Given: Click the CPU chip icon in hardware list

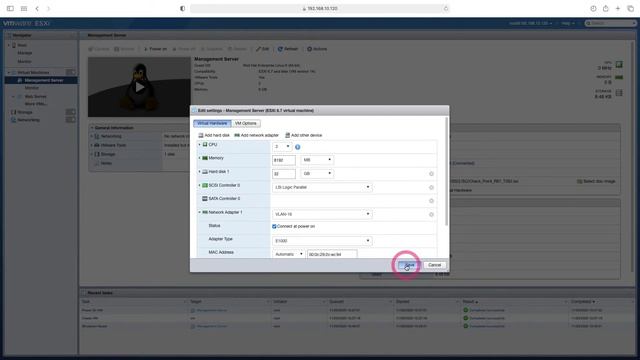Looking at the screenshot, I should [x=205, y=144].
